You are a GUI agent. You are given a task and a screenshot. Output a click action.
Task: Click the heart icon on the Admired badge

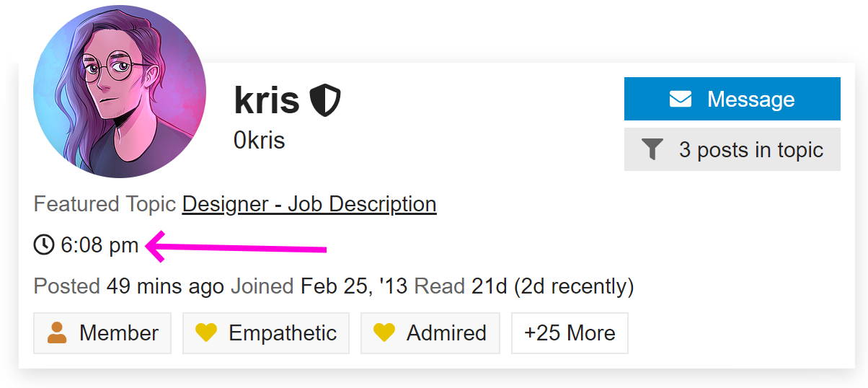[384, 333]
